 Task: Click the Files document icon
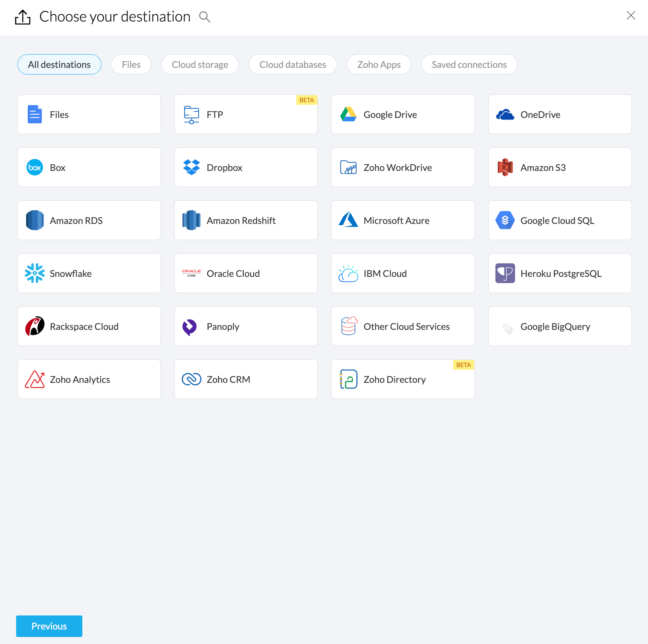tap(35, 114)
